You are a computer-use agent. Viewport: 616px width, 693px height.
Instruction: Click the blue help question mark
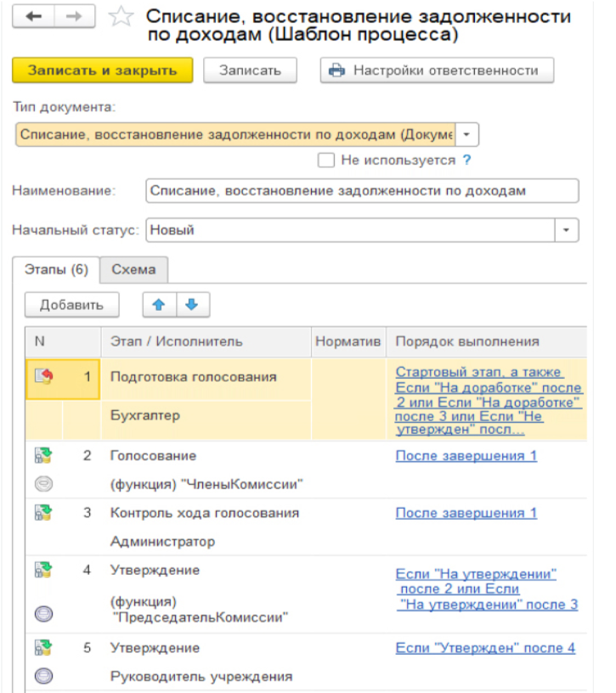pos(466,160)
